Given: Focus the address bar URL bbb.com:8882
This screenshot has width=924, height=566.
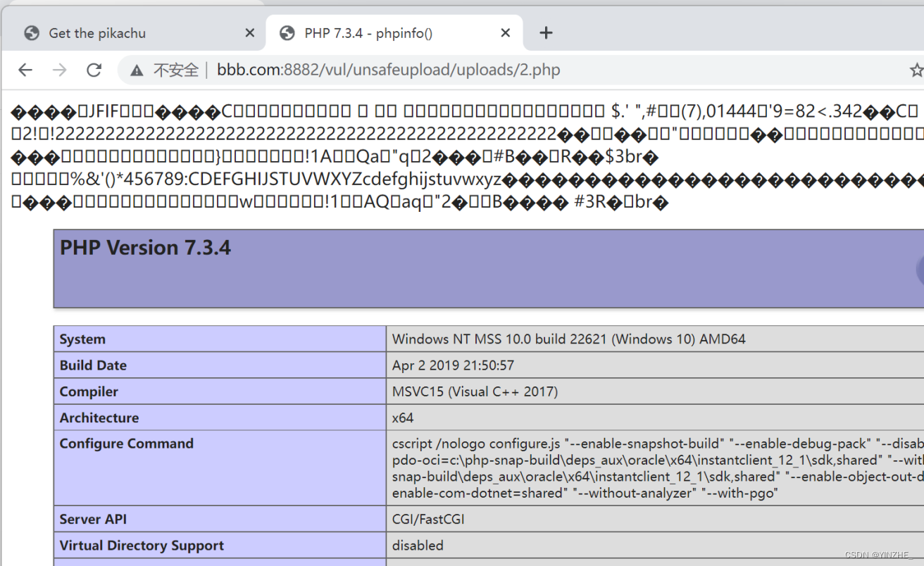Looking at the screenshot, I should click(388, 70).
